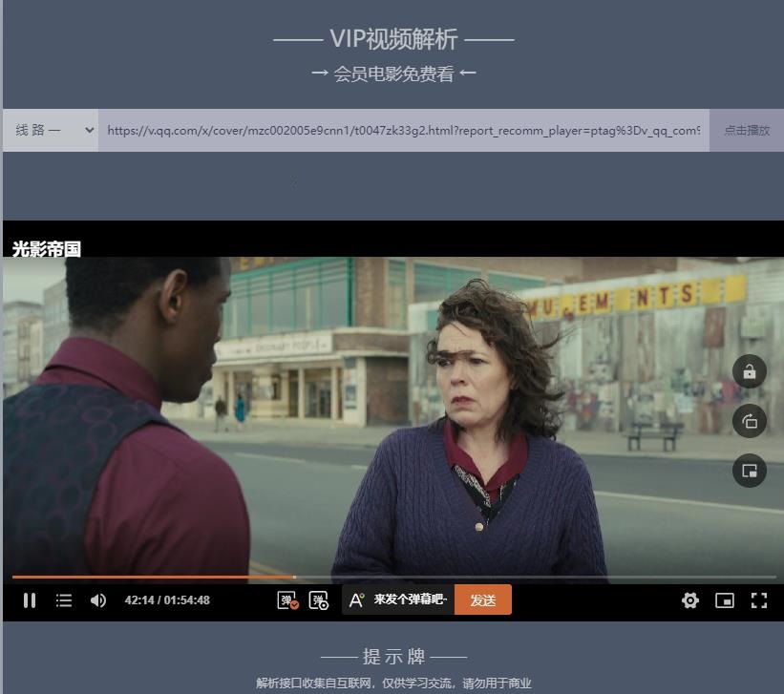Open the playlist icon in player bar
This screenshot has height=694, width=784.
pos(64,600)
